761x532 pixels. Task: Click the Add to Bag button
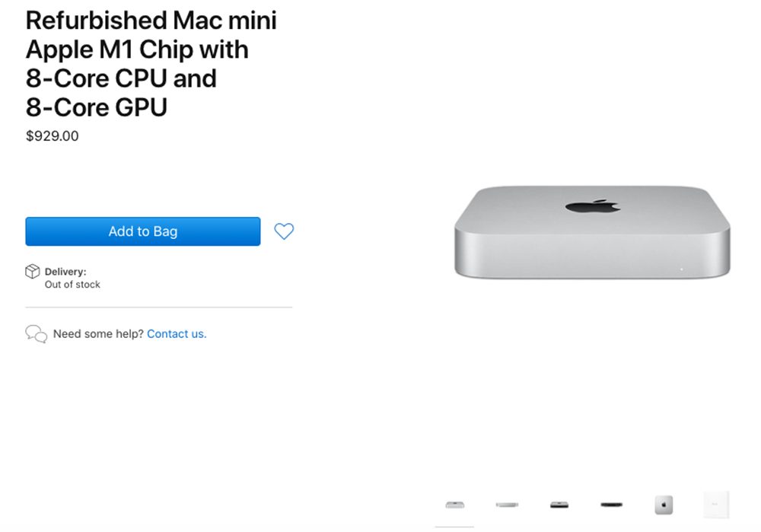(x=142, y=231)
